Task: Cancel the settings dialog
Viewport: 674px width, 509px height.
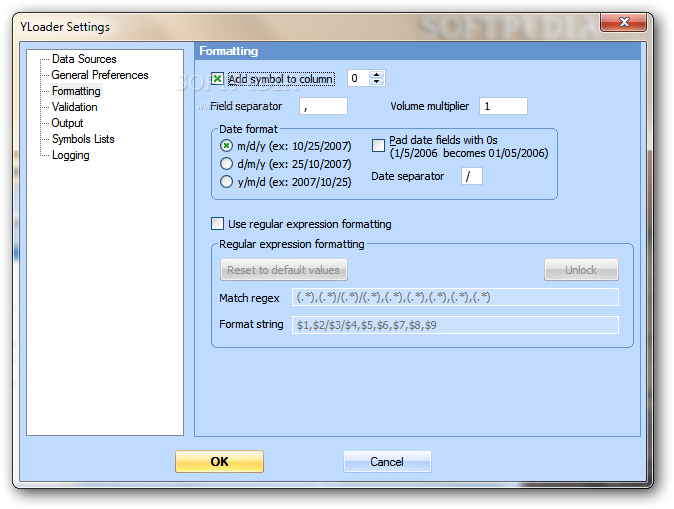Action: point(387,462)
